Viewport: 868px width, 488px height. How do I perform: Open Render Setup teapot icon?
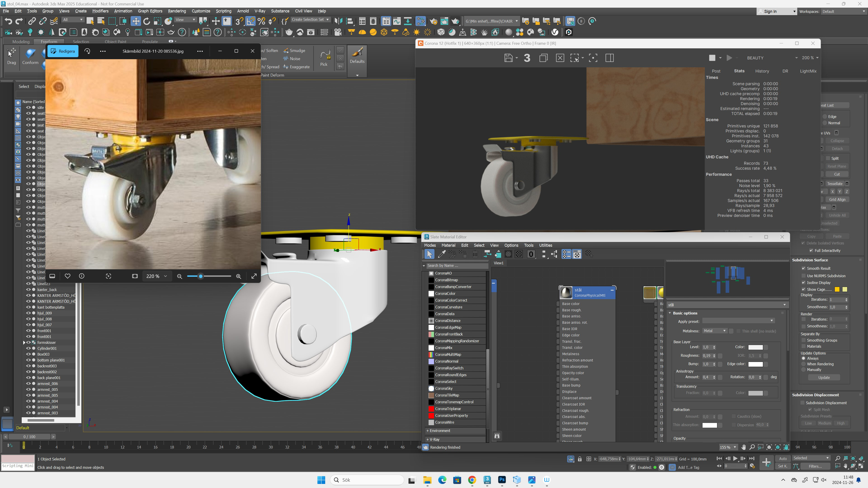(x=433, y=21)
